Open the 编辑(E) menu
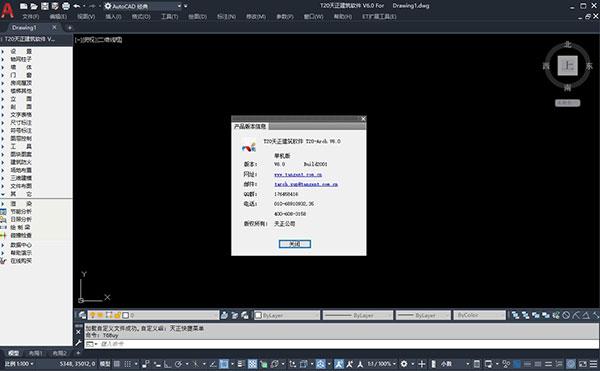Image resolution: width=600 pixels, height=371 pixels. coord(58,16)
